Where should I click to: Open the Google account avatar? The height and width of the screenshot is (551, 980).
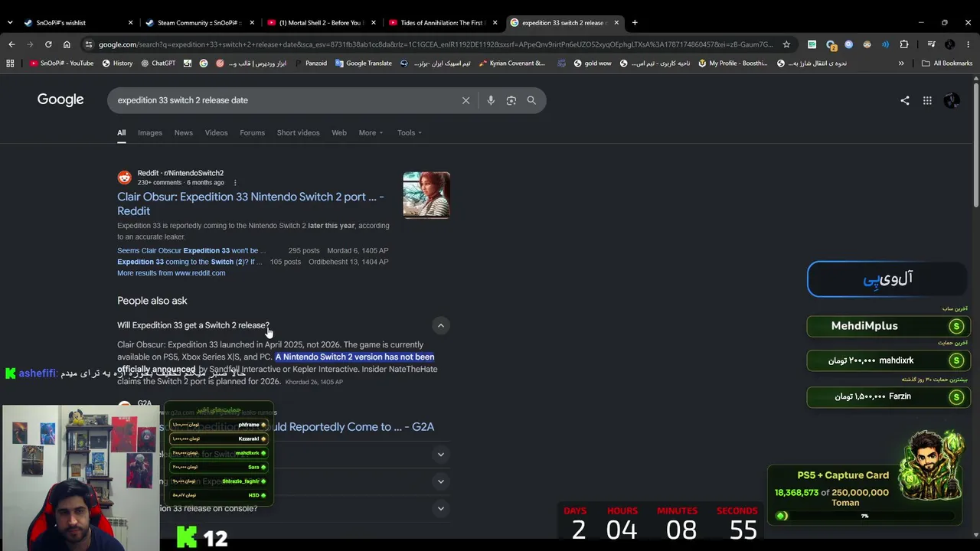click(x=952, y=100)
